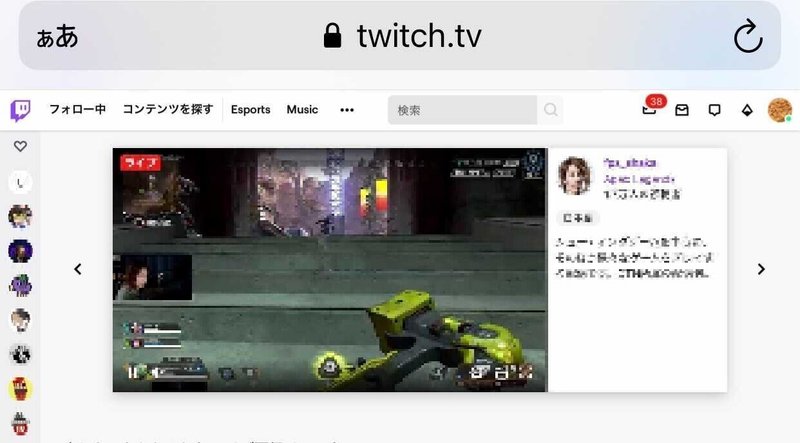The height and width of the screenshot is (443, 800).
Task: Open the フォロー中 tab
Action: pos(78,110)
